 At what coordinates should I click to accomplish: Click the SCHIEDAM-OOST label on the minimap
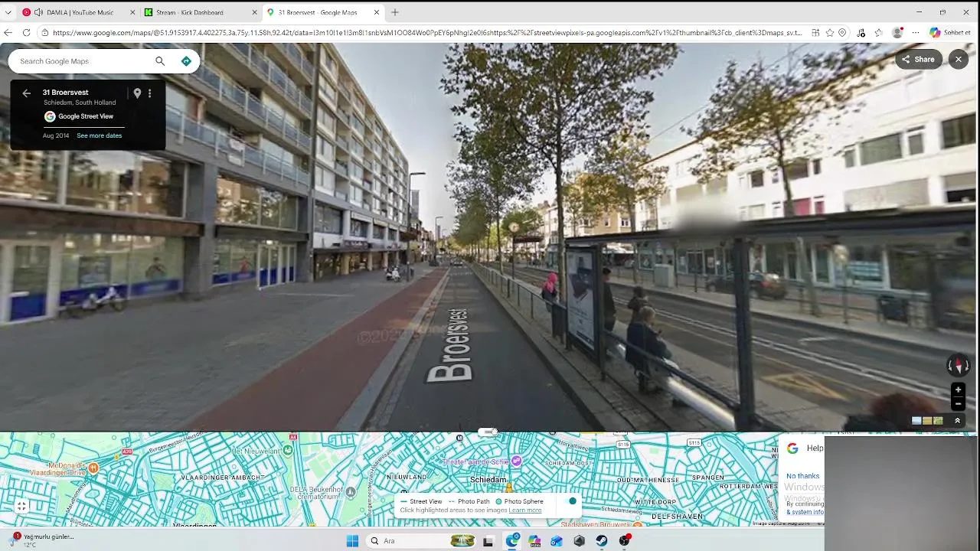click(567, 464)
